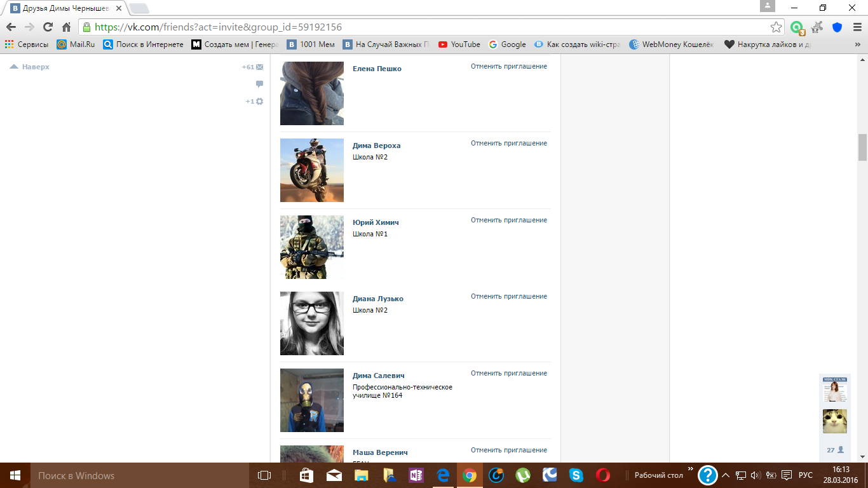This screenshot has height=488, width=868.
Task: Open the +1 settings gear counter
Action: pos(255,101)
